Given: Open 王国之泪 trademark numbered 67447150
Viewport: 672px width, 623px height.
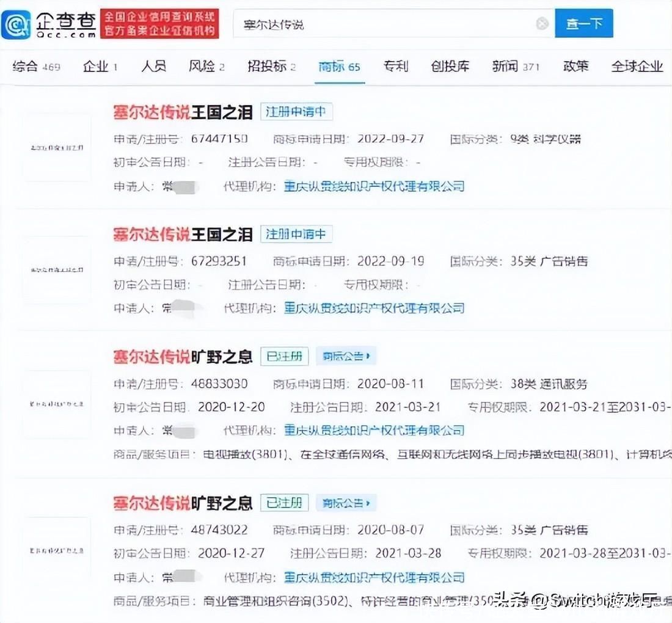Looking at the screenshot, I should pyautogui.click(x=183, y=112).
